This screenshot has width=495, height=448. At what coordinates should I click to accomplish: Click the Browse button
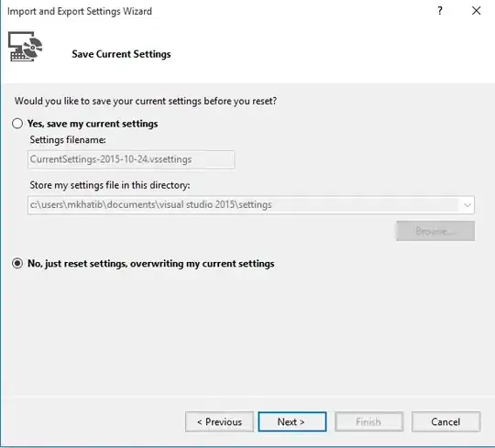pyautogui.click(x=435, y=231)
